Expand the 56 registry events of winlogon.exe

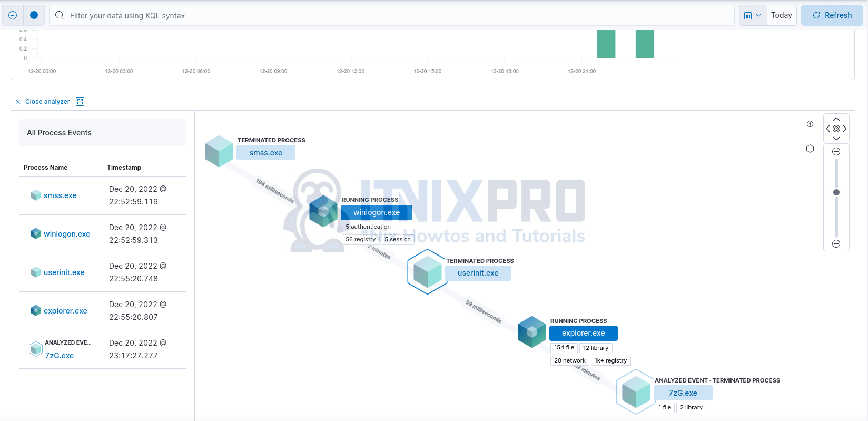(x=360, y=239)
